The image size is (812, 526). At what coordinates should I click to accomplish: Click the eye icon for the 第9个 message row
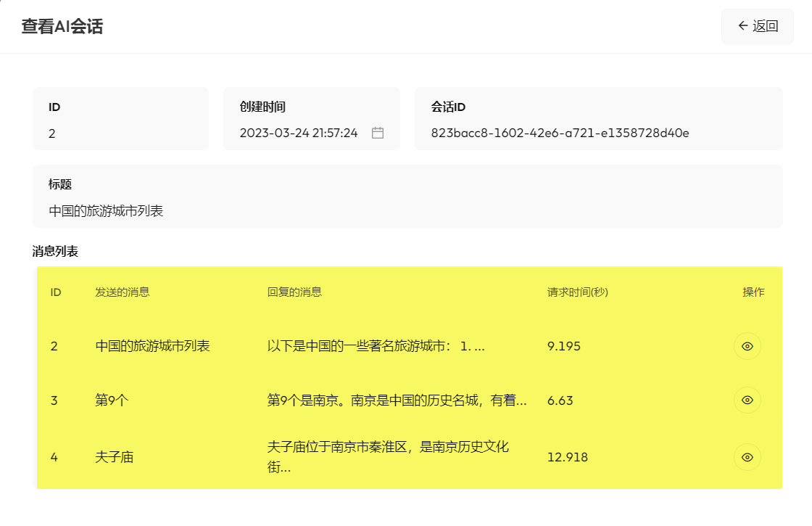[x=747, y=400]
